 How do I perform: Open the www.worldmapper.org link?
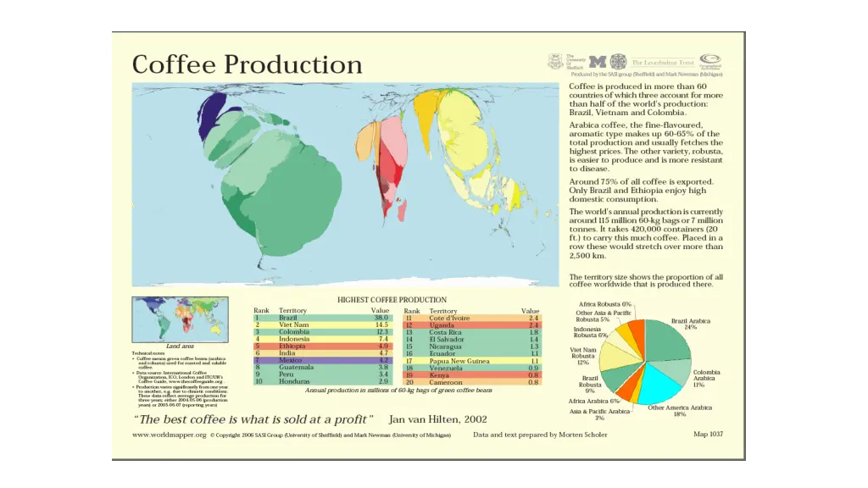click(x=169, y=435)
